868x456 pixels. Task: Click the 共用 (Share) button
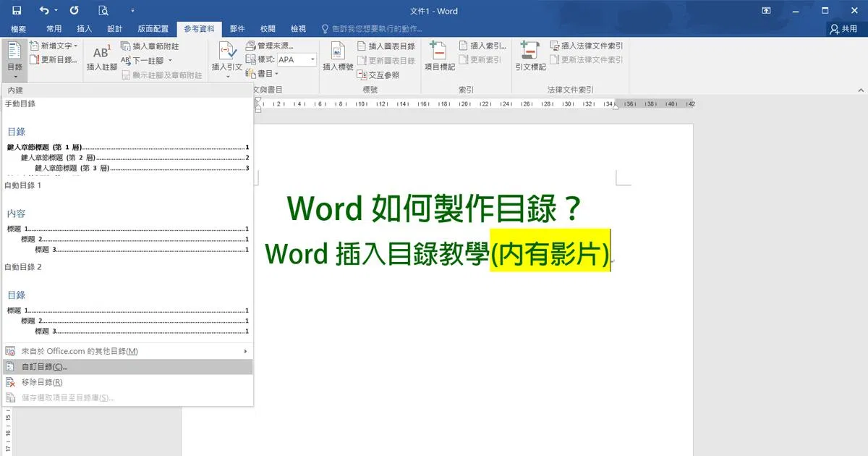[x=844, y=29]
